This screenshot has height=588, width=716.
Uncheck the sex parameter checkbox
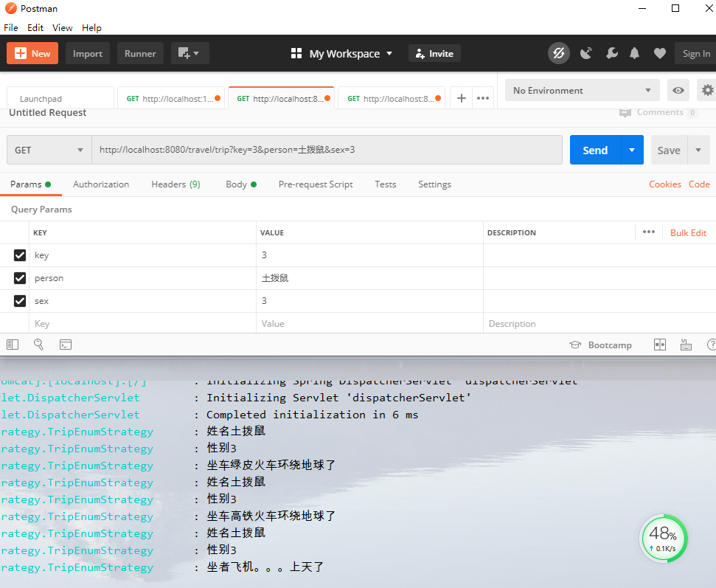20,300
